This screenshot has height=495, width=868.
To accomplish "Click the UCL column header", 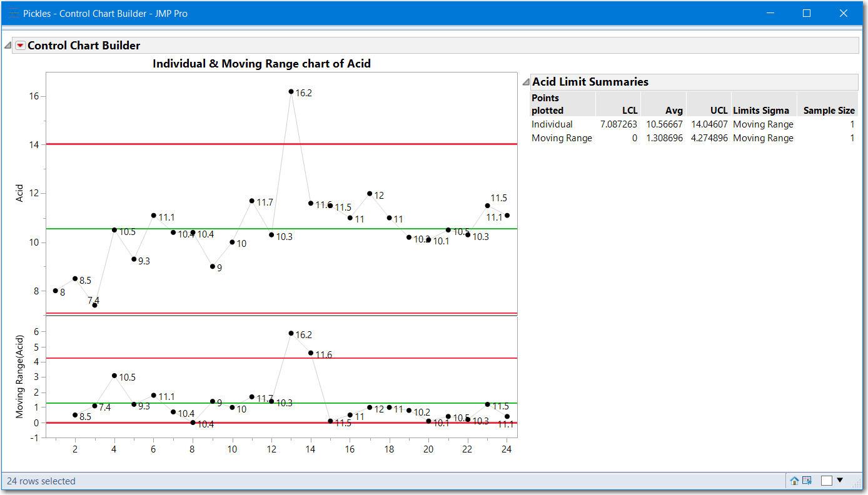I will (x=718, y=110).
